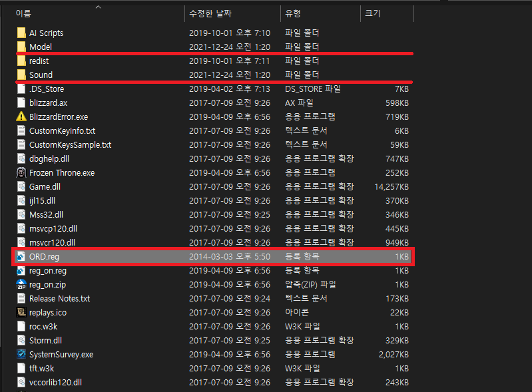Click the replays.ico image icon

click(21, 312)
